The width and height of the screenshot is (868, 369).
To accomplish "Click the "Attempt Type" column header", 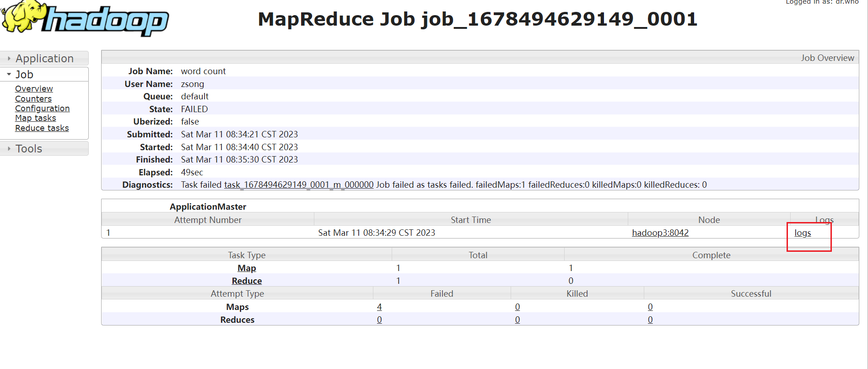I will (x=237, y=293).
